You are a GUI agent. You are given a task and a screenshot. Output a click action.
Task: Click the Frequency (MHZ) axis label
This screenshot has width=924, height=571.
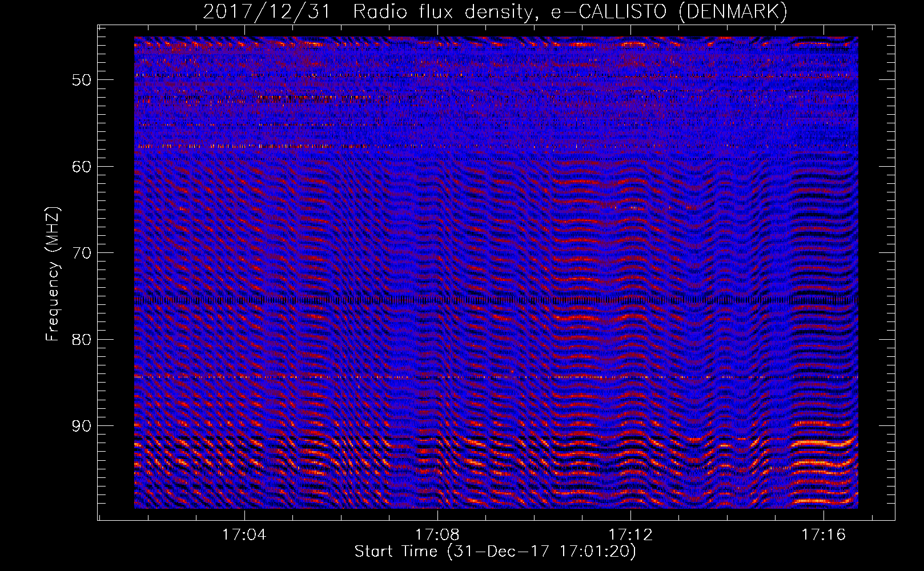pyautogui.click(x=53, y=274)
